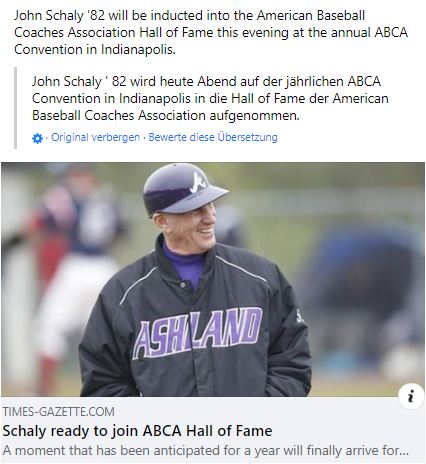
Task: Open the John Schaly article photo
Action: [213, 279]
